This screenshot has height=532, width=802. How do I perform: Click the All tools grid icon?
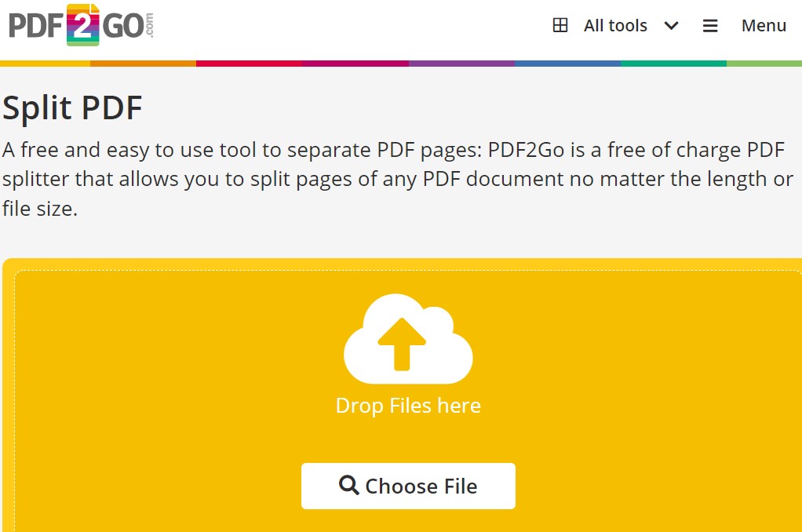pyautogui.click(x=560, y=26)
